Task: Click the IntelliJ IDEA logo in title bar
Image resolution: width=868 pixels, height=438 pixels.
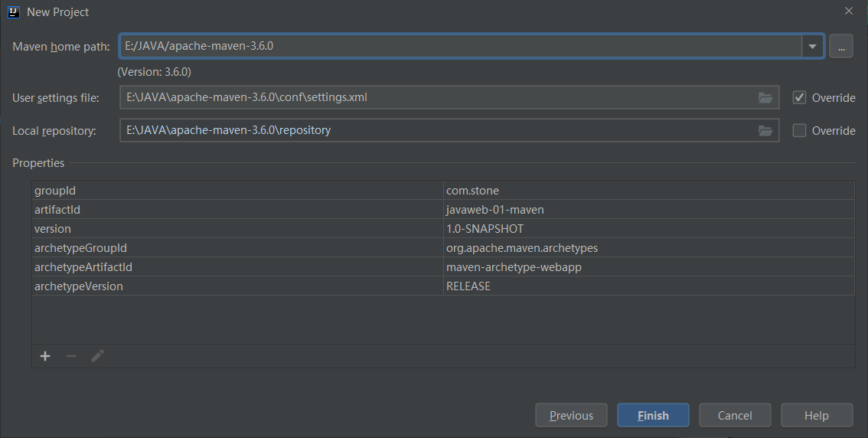Action: click(13, 11)
